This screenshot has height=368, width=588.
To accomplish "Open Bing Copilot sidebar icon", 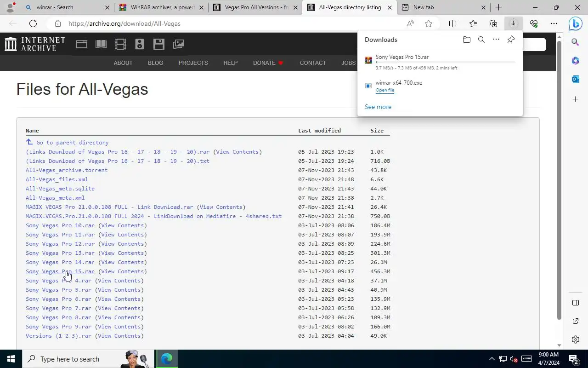I will [575, 23].
